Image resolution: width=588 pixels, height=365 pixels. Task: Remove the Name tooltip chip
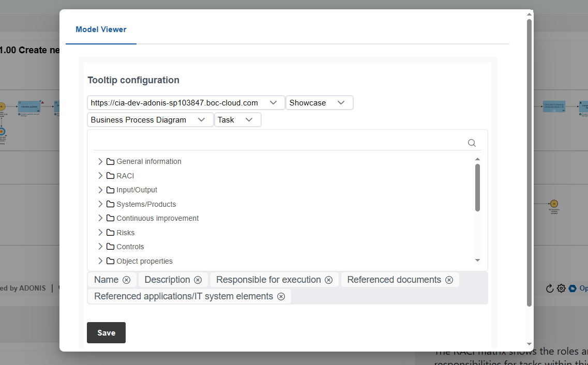coord(127,279)
